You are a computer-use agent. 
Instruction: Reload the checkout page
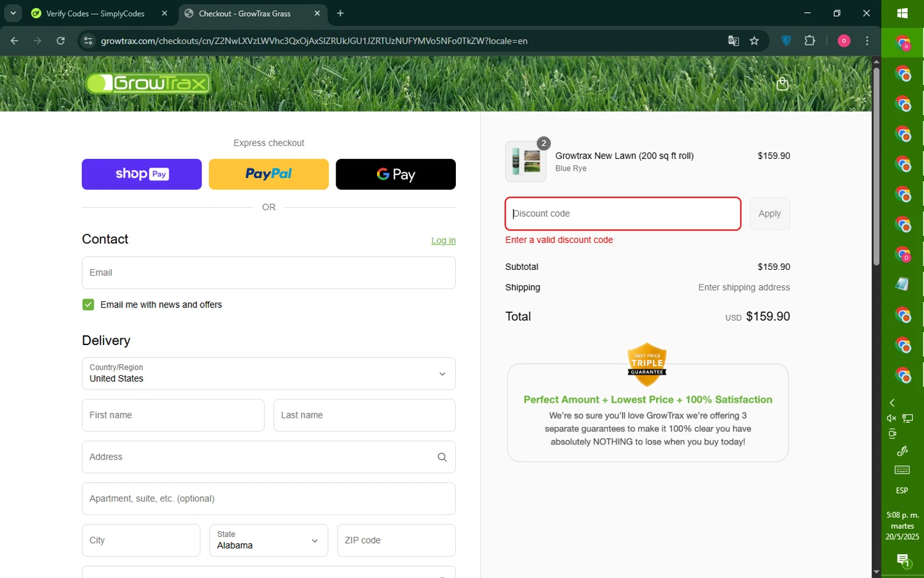coord(60,41)
